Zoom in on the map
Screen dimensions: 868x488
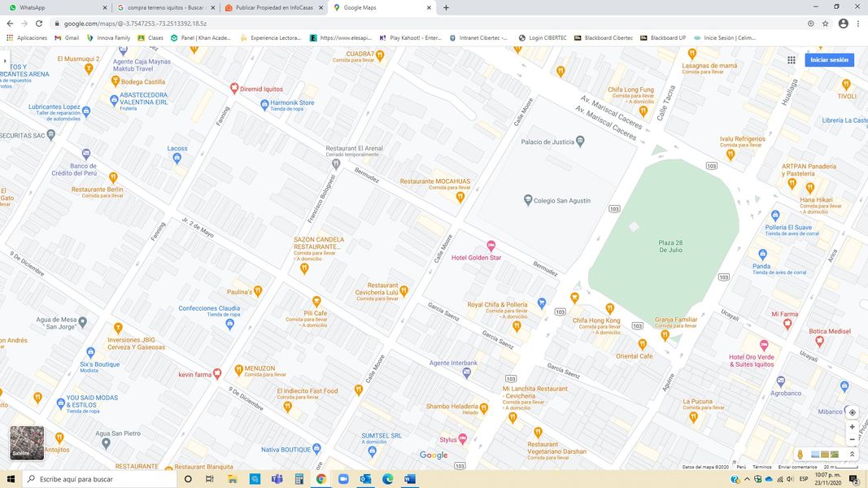pyautogui.click(x=852, y=426)
